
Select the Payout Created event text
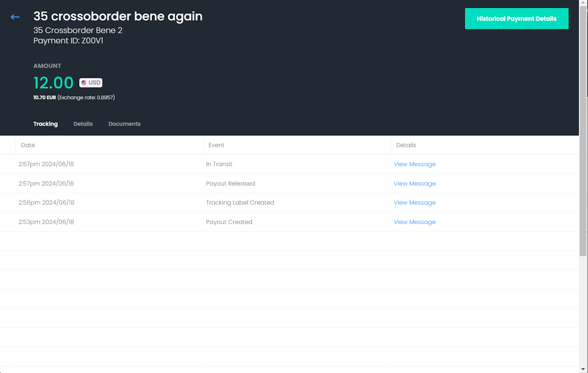pyautogui.click(x=229, y=222)
